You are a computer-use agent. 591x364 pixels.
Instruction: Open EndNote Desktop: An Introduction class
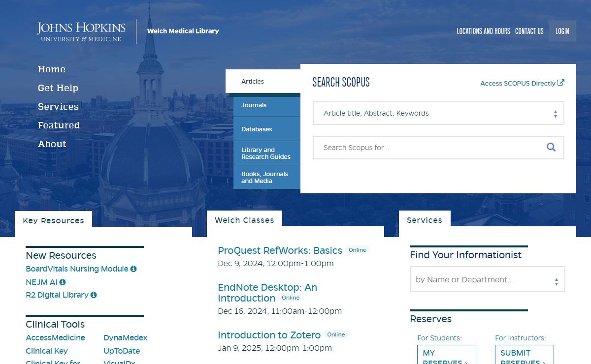click(x=267, y=293)
